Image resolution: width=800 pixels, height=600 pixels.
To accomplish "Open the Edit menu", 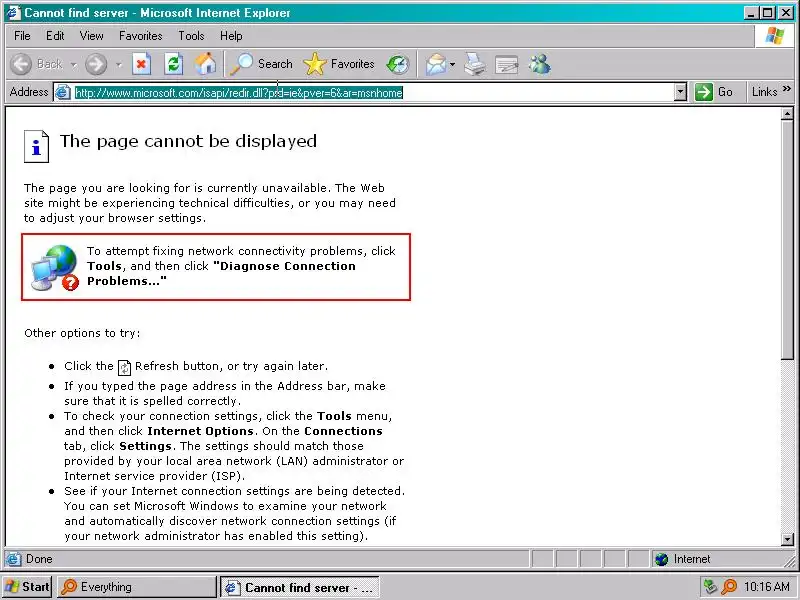I will [55, 36].
